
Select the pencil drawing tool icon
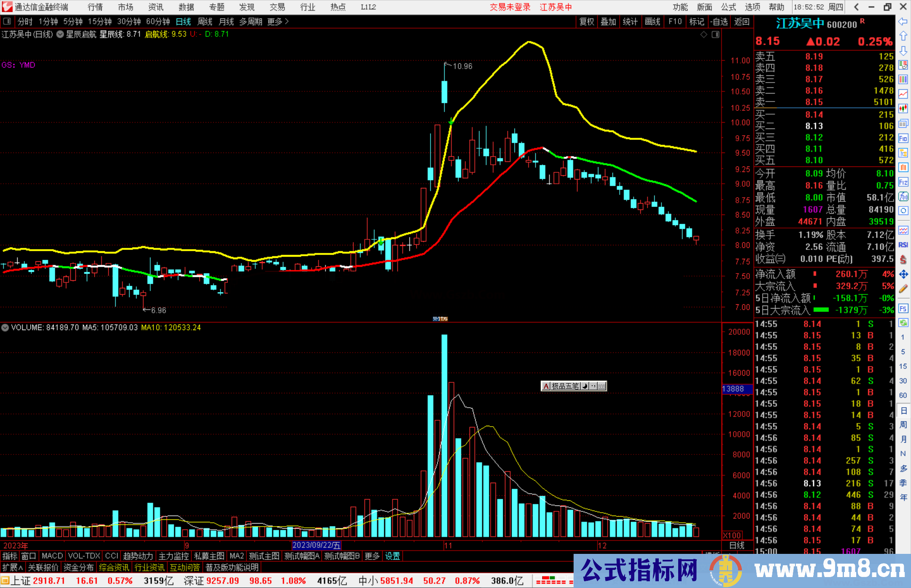click(903, 289)
